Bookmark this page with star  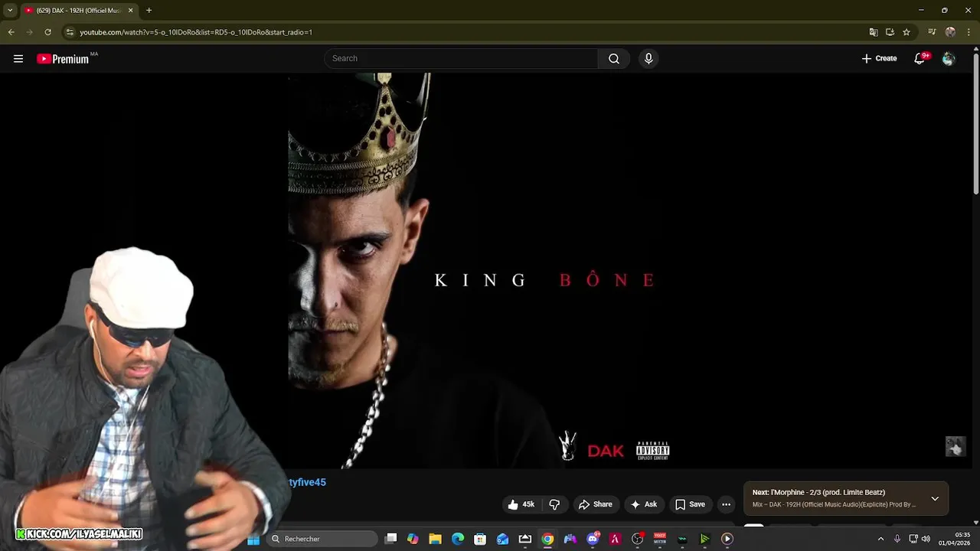[906, 32]
